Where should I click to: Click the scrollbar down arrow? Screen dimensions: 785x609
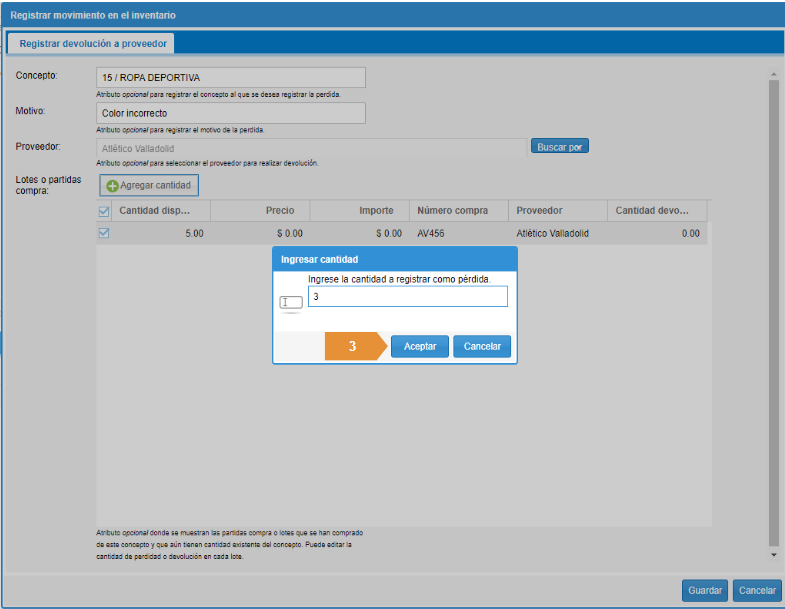(x=773, y=554)
